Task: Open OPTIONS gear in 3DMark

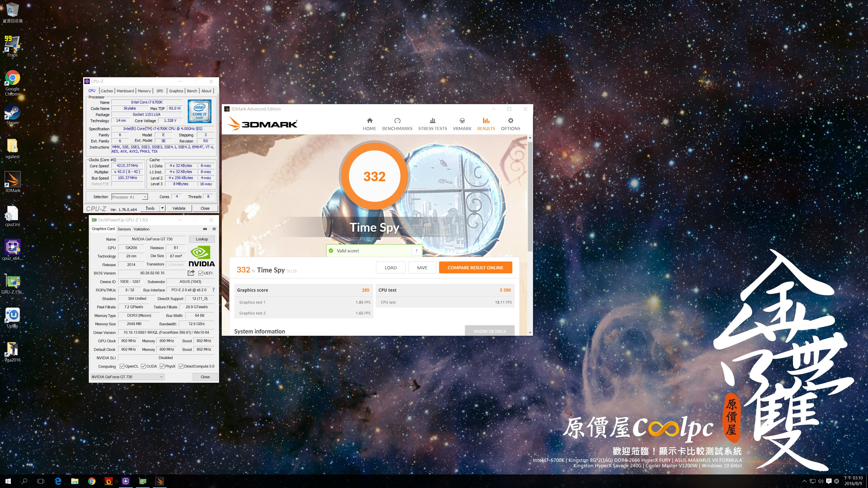Action: click(510, 124)
